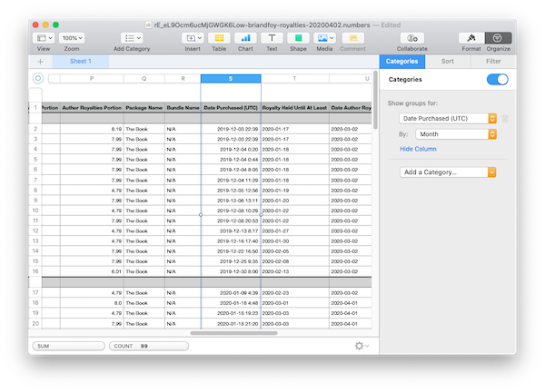Click the Collaborate toolbar icon
The image size is (545, 392).
tap(412, 38)
